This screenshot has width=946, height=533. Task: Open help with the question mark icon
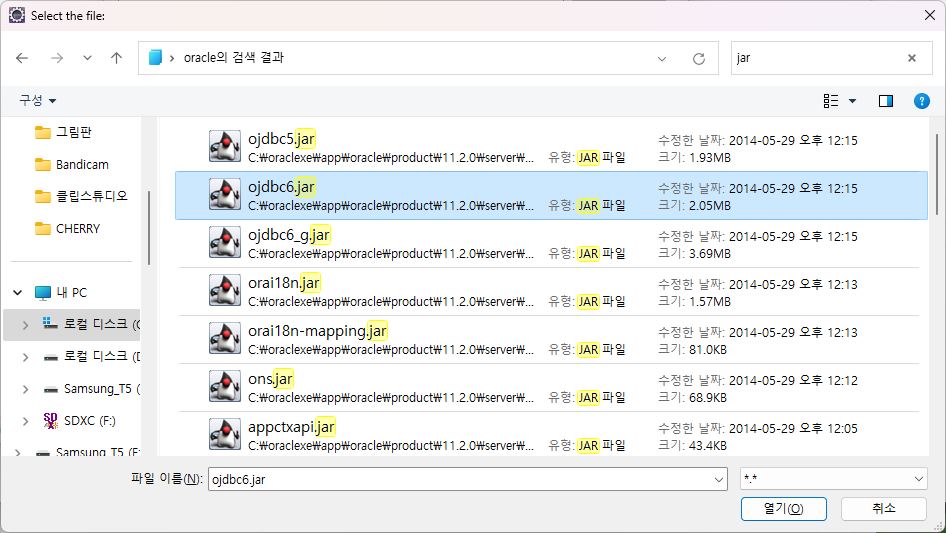click(921, 101)
